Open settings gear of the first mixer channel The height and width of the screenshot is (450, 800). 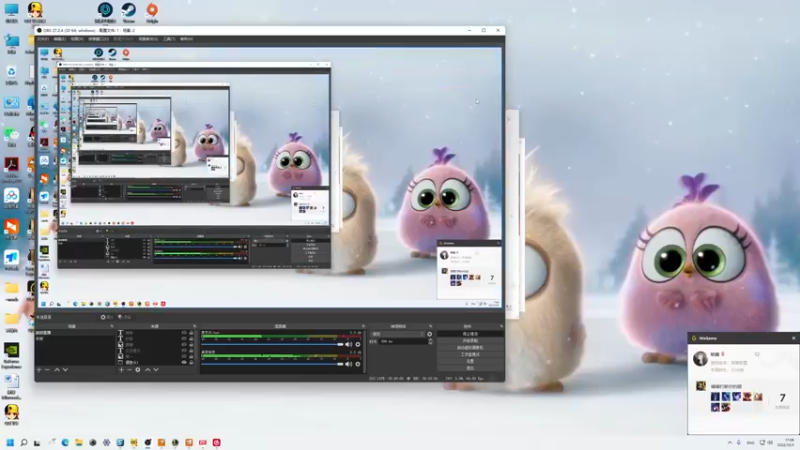358,344
